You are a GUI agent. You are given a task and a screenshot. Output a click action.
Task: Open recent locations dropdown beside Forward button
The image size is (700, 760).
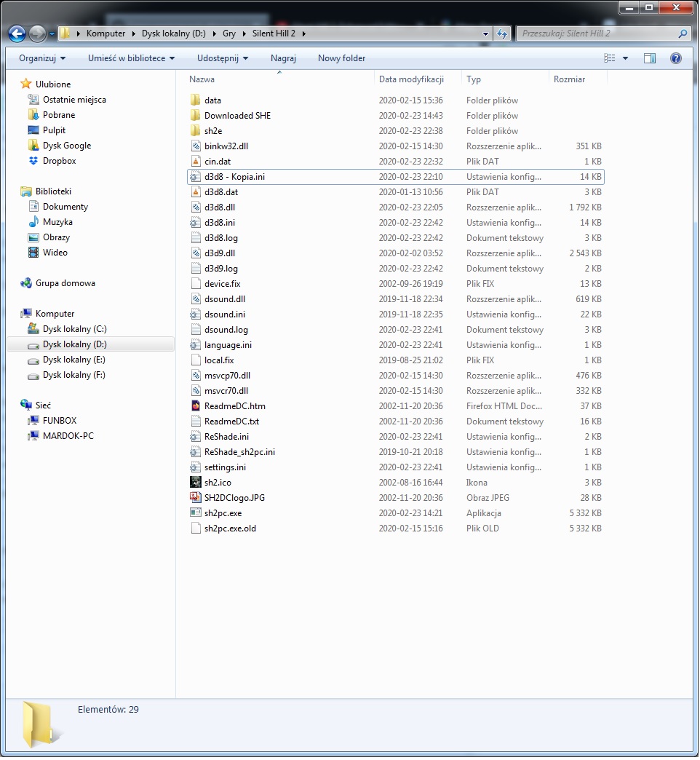click(x=52, y=34)
